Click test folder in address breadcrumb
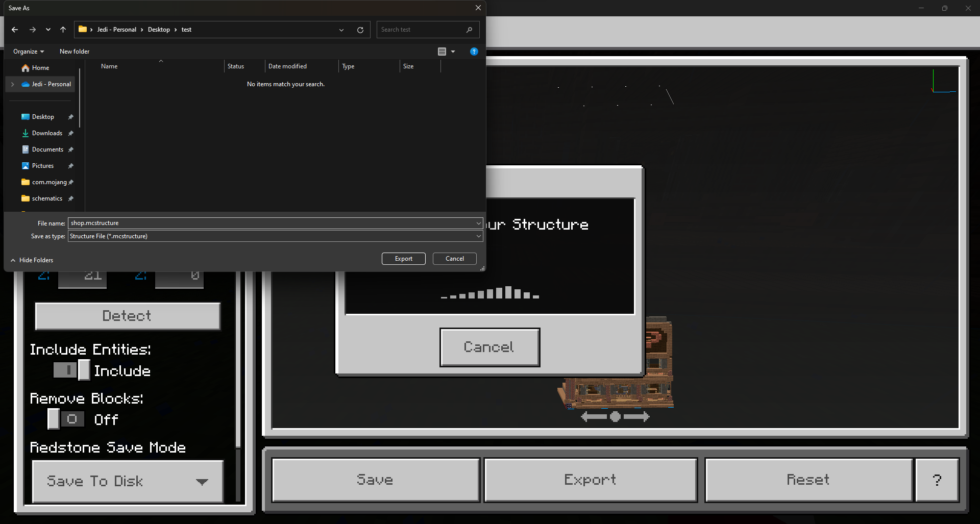 [x=186, y=30]
